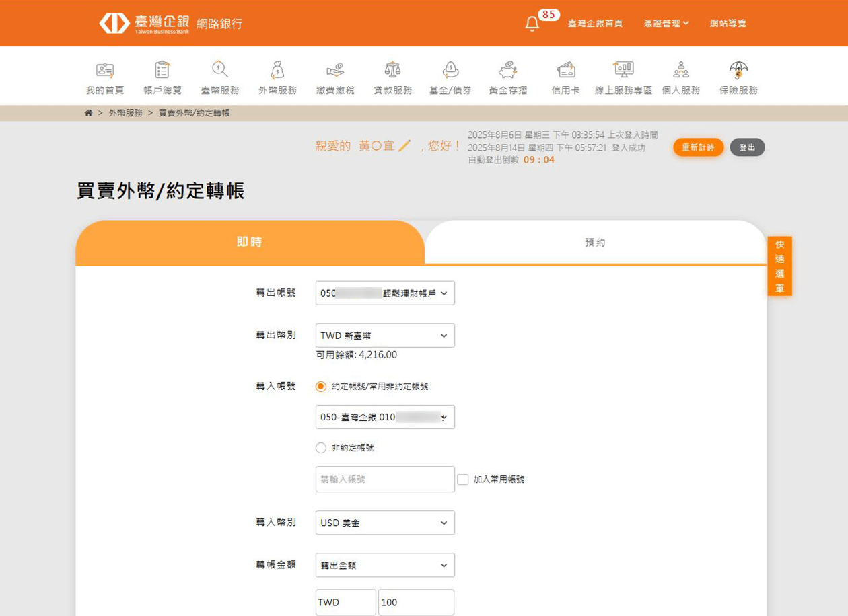The height and width of the screenshot is (616, 848).
Task: Open the 憑證管理 menu
Action: pos(666,24)
